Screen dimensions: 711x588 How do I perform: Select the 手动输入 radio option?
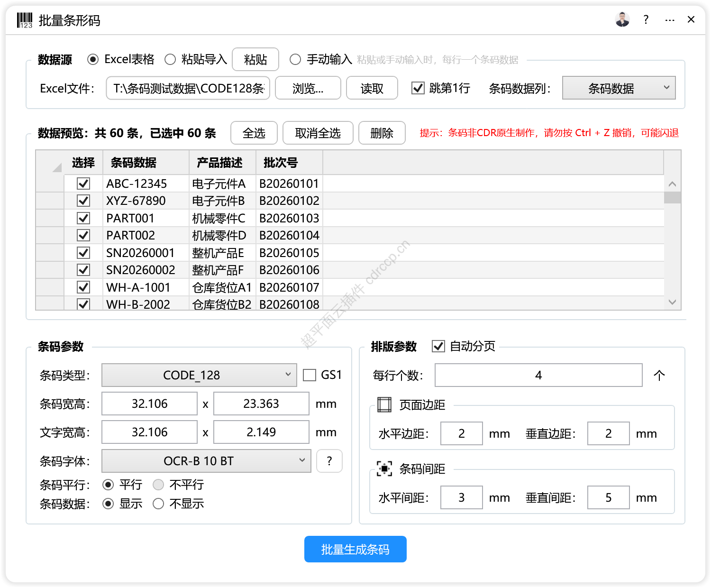[x=295, y=59]
